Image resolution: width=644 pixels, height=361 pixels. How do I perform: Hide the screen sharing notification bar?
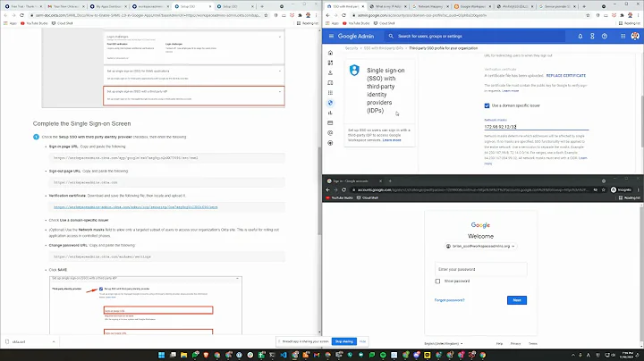click(362, 341)
